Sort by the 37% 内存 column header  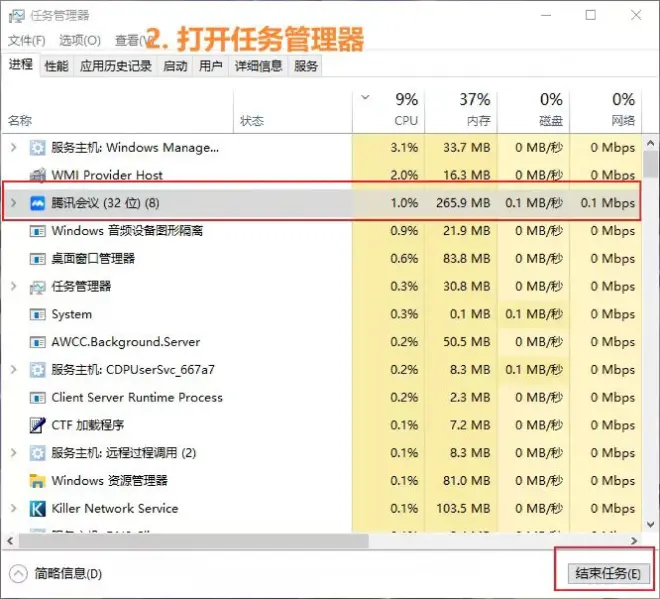pyautogui.click(x=461, y=112)
